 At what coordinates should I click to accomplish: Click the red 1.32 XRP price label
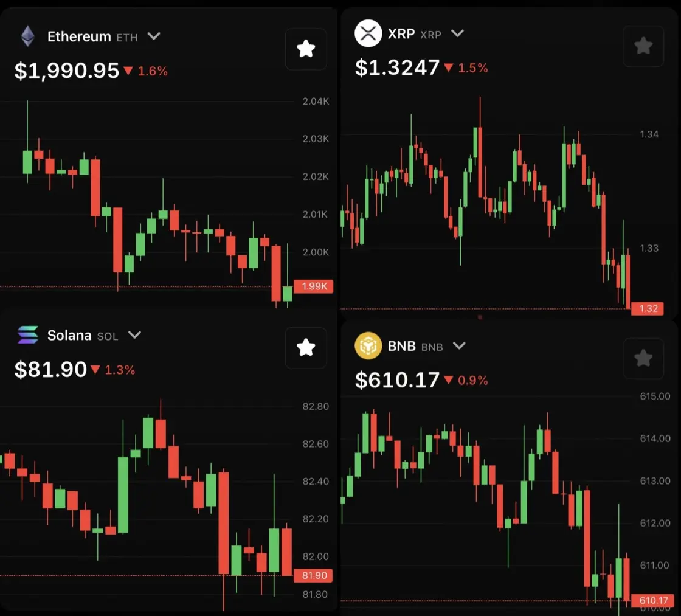pos(647,308)
